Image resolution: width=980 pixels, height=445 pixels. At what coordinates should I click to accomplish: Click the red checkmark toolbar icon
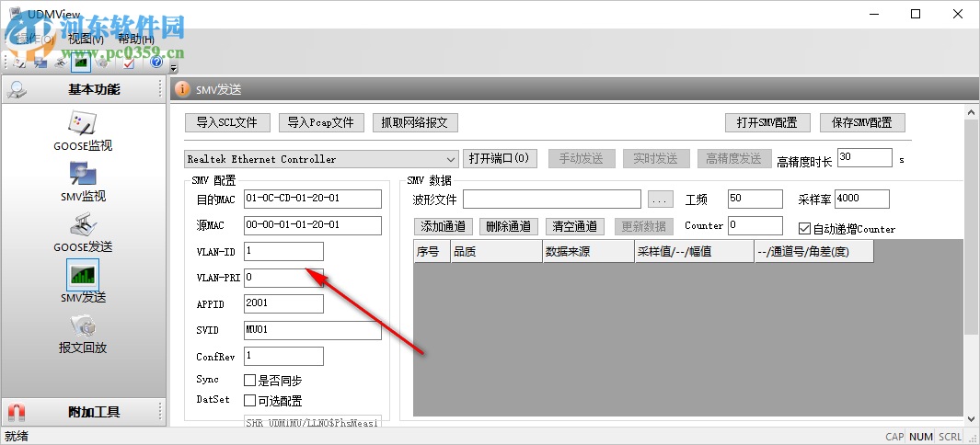[x=129, y=63]
